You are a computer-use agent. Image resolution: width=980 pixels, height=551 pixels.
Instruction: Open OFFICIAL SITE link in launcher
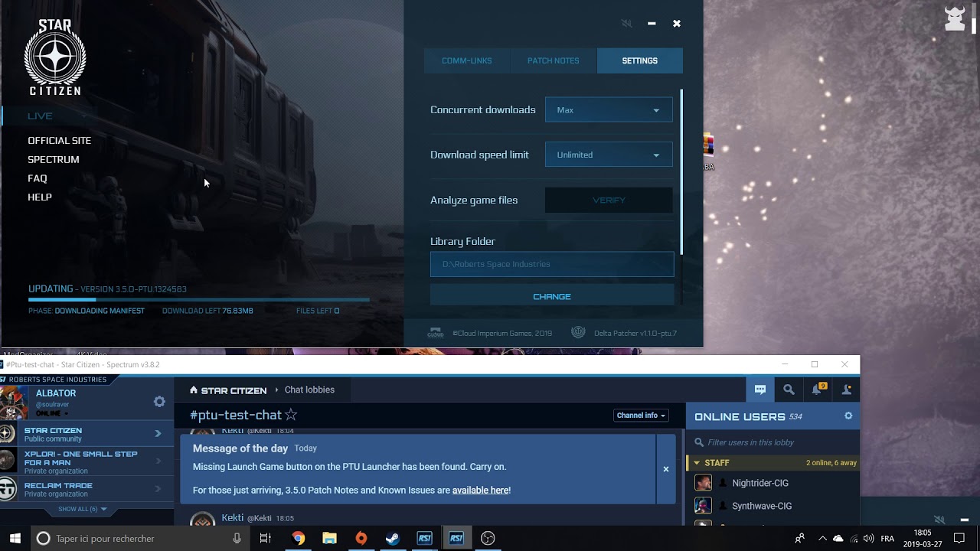pos(59,140)
